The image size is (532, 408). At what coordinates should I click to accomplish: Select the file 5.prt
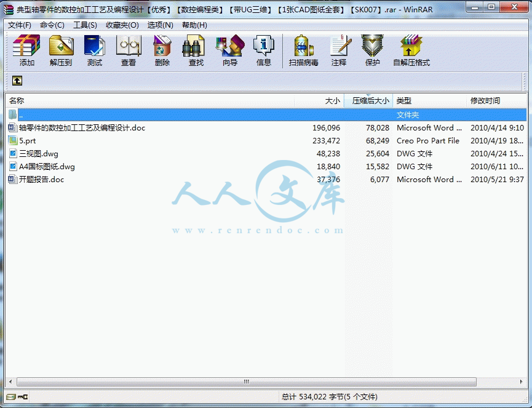(x=28, y=140)
